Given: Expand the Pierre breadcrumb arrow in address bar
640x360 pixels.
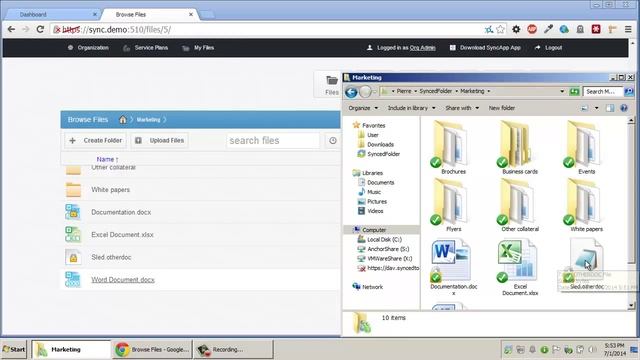Looking at the screenshot, I should point(415,91).
